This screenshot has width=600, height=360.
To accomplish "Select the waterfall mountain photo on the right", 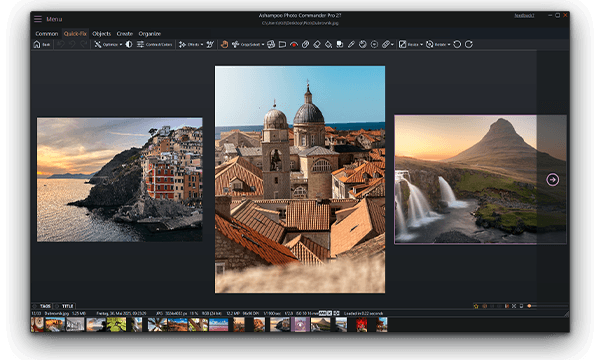I will coord(480,179).
